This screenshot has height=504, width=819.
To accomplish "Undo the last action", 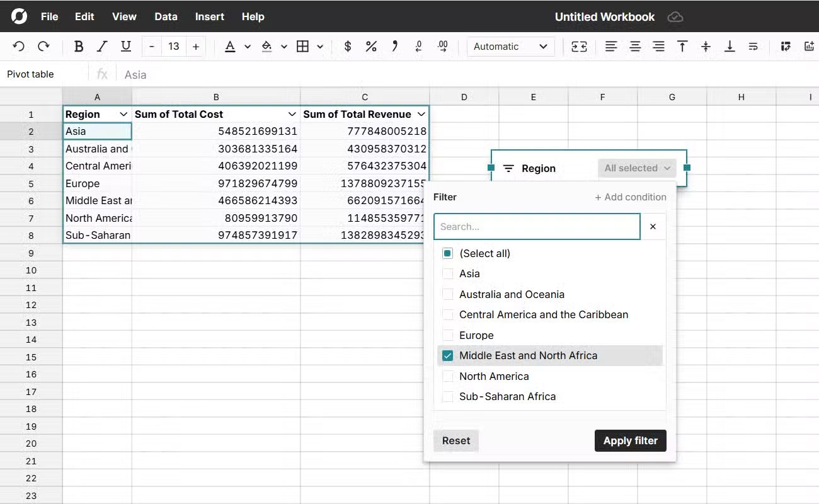I will pos(18,46).
